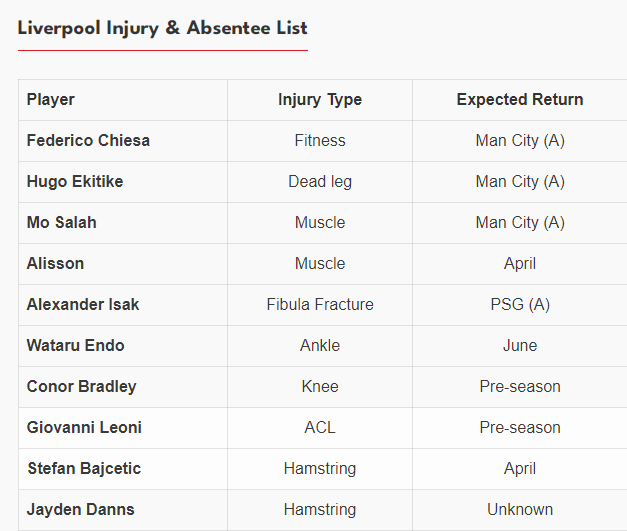Screen dimensions: 627x531
Task: Select Federico Chiesa's name in the table
Action: tap(88, 141)
